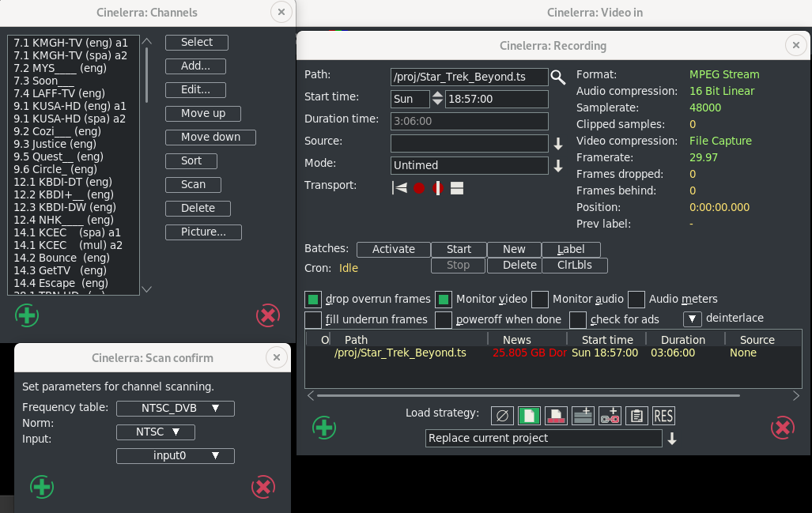This screenshot has height=513, width=812.
Task: Uncheck 'drop overrun frames' checkbox
Action: 313,300
